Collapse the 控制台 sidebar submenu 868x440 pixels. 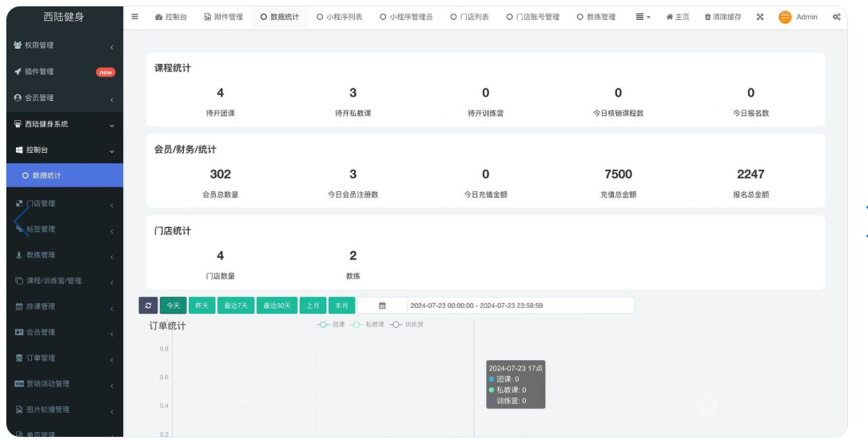[65, 150]
